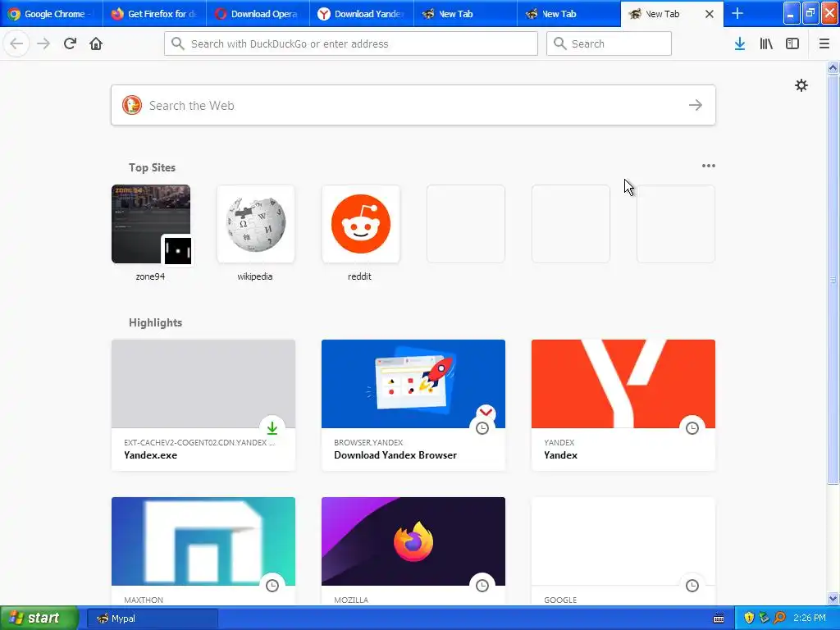The height and width of the screenshot is (630, 840).
Task: Click the DuckDuckGo logo in search box
Action: click(132, 105)
